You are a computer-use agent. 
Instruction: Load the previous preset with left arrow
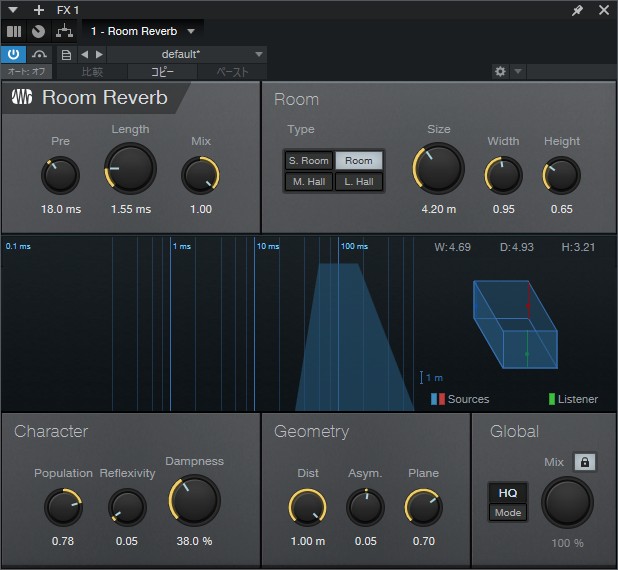point(85,54)
